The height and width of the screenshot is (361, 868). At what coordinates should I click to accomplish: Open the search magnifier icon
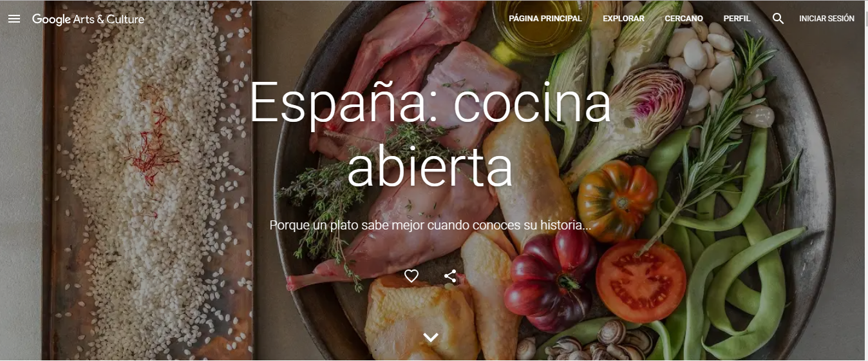click(x=778, y=19)
